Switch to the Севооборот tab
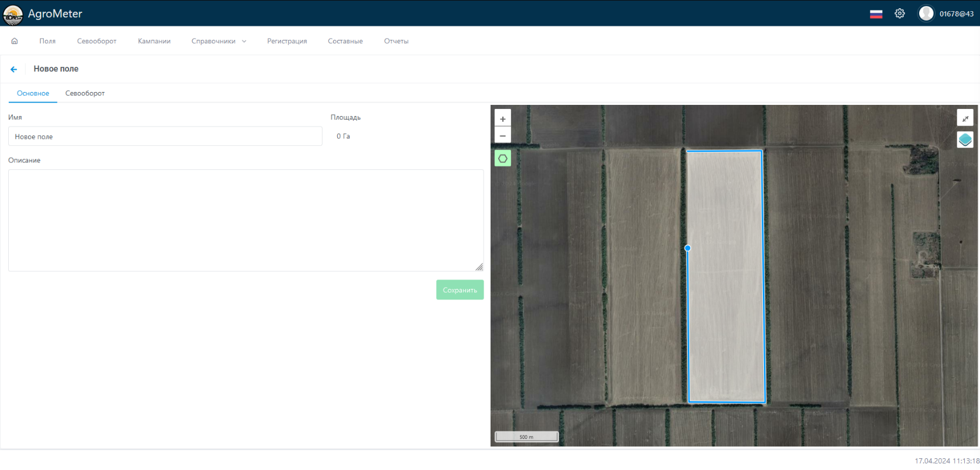 coord(85,93)
